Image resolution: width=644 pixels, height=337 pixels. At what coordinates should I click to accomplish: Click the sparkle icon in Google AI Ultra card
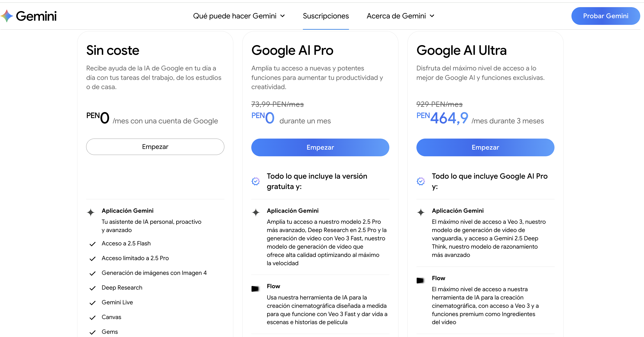pos(421,212)
